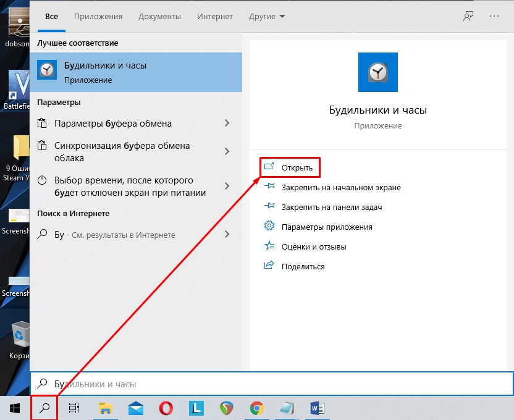The image size is (514, 420).
Task: Expand the Другие filter dropdown
Action: [x=267, y=16]
